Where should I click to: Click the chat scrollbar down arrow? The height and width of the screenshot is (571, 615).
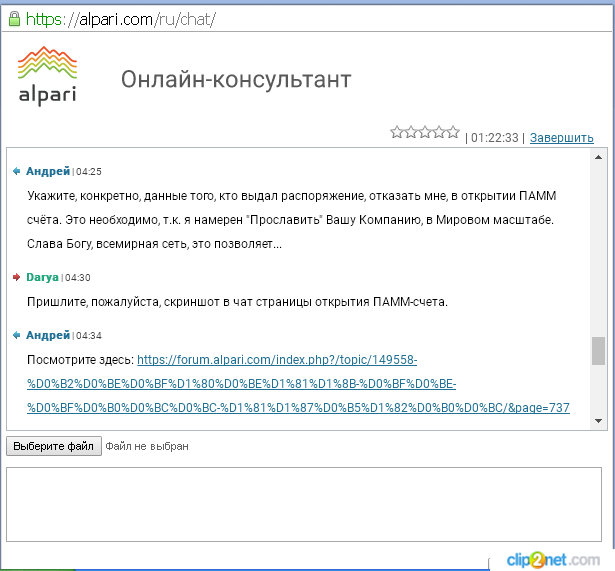(x=598, y=421)
